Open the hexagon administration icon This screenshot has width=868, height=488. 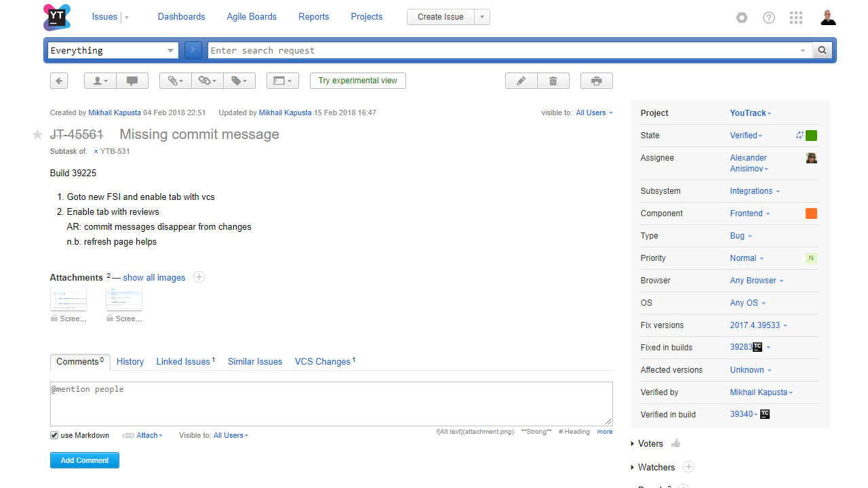[x=742, y=18]
